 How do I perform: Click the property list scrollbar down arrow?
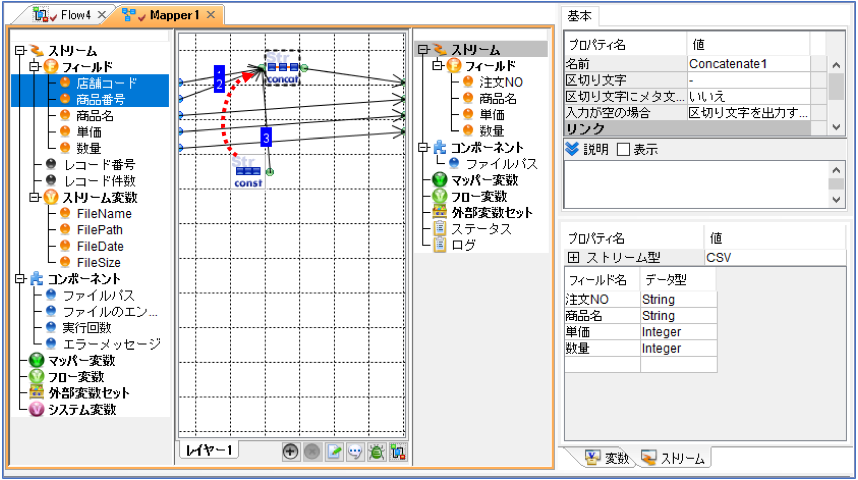coord(836,127)
